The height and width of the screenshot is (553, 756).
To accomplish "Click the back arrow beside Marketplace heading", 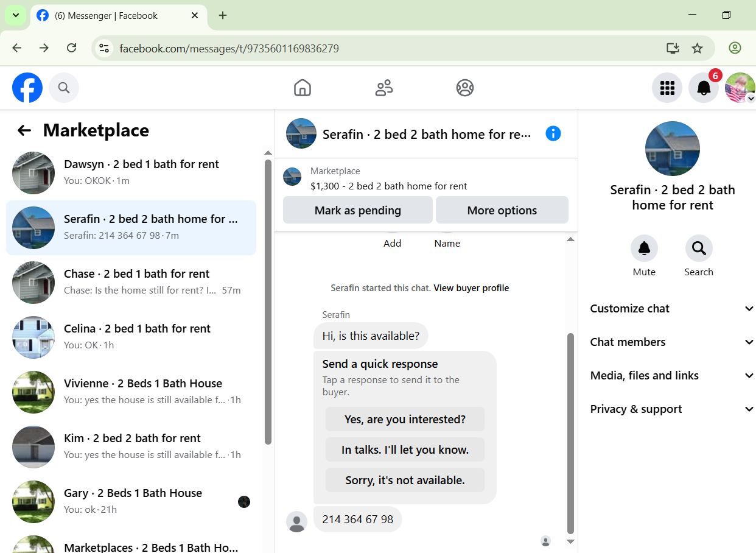I will (x=24, y=130).
